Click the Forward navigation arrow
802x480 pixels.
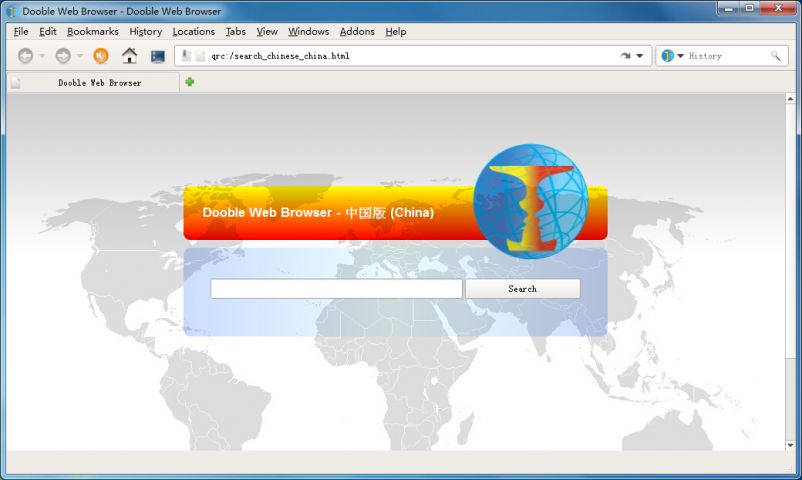click(63, 56)
